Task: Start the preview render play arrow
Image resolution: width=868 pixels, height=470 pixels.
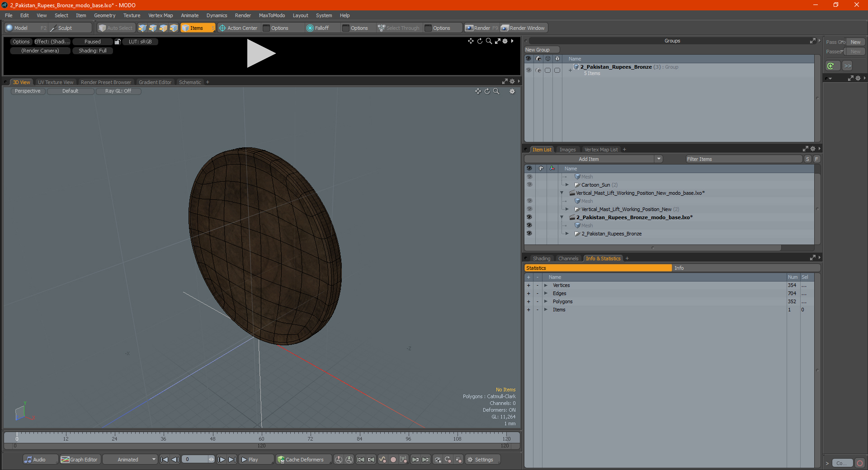Action: [x=261, y=53]
